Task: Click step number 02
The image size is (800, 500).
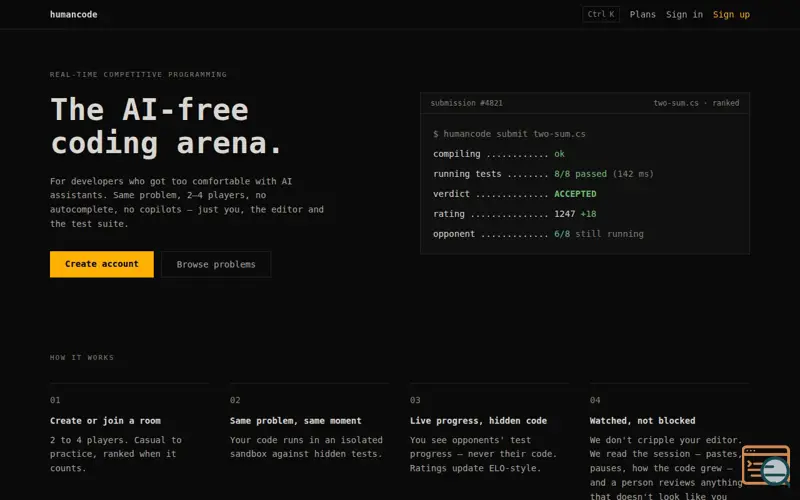Action: pos(235,400)
